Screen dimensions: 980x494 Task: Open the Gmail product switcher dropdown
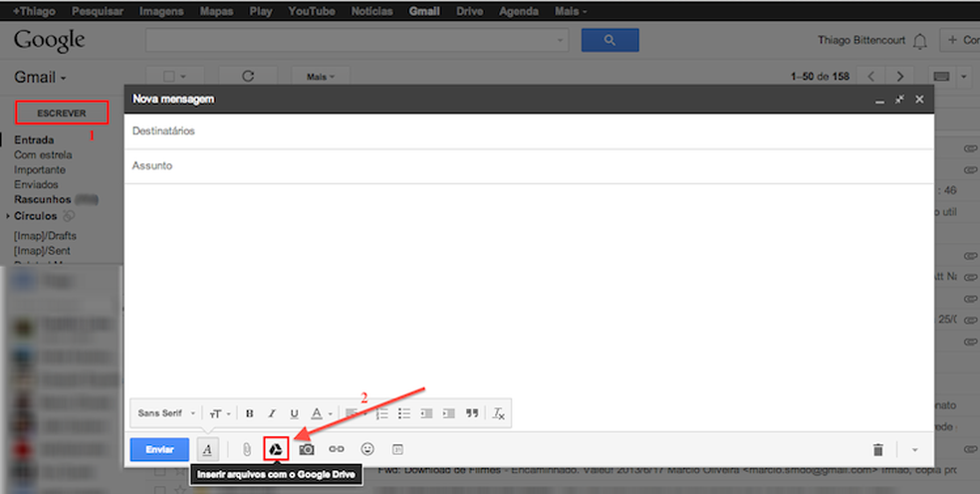pyautogui.click(x=40, y=77)
